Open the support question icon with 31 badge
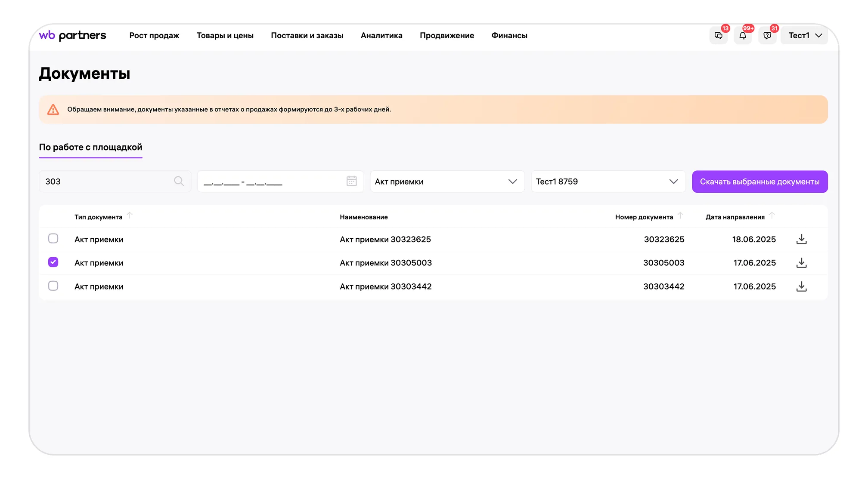Viewport: 868px width, 480px height. click(767, 36)
